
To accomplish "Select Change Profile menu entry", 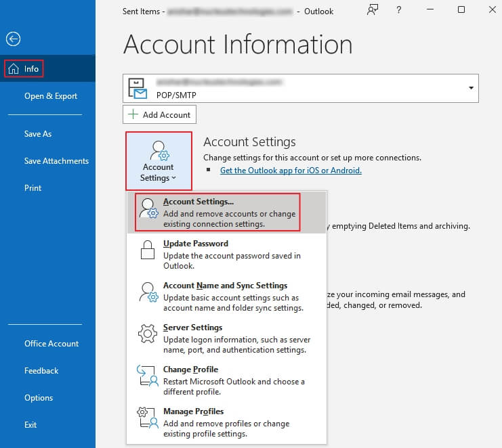I will pyautogui.click(x=227, y=380).
